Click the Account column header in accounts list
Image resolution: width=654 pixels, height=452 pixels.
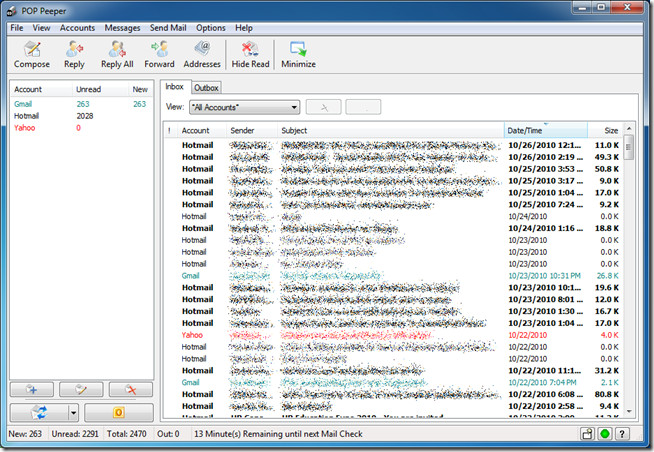41,89
